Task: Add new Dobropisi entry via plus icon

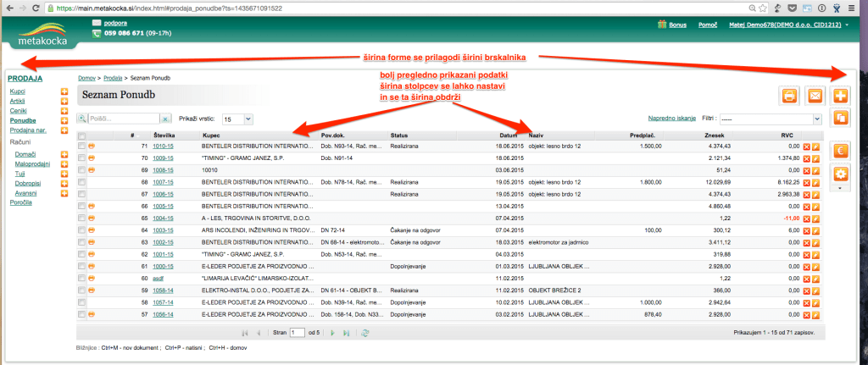Action: coord(64,183)
